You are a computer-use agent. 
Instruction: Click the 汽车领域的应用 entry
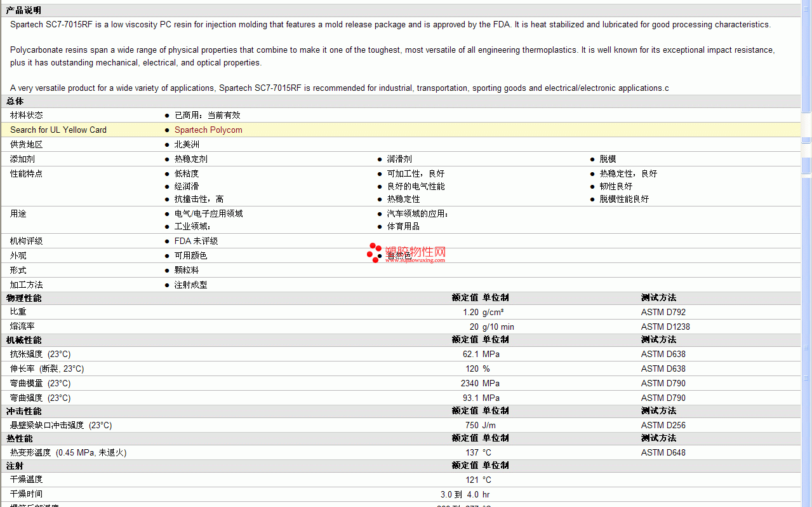(418, 213)
